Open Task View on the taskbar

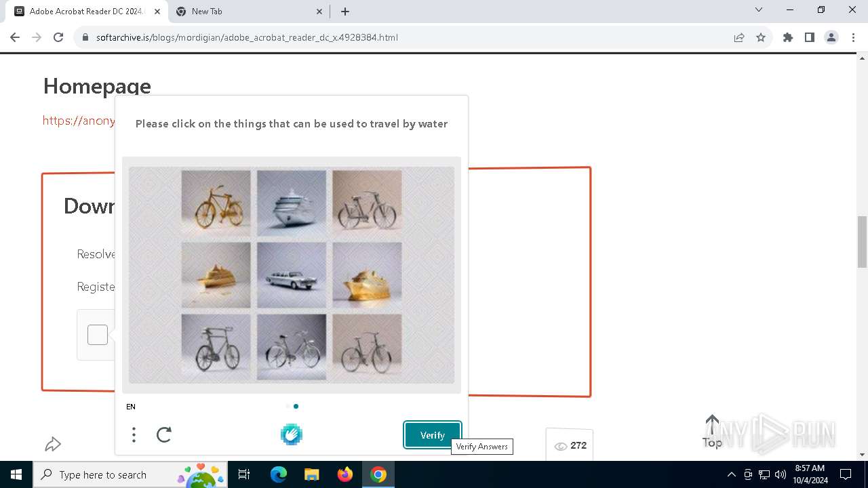(x=245, y=474)
